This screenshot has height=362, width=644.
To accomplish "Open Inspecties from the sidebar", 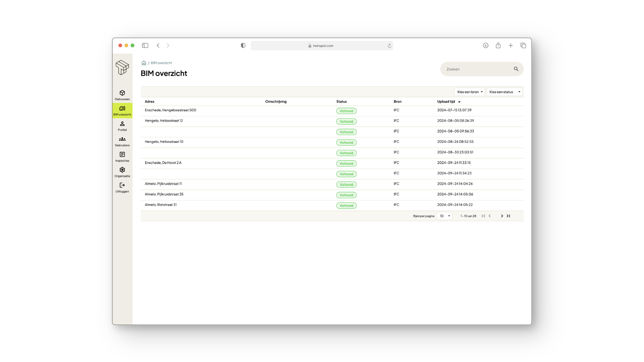I will pyautogui.click(x=122, y=157).
